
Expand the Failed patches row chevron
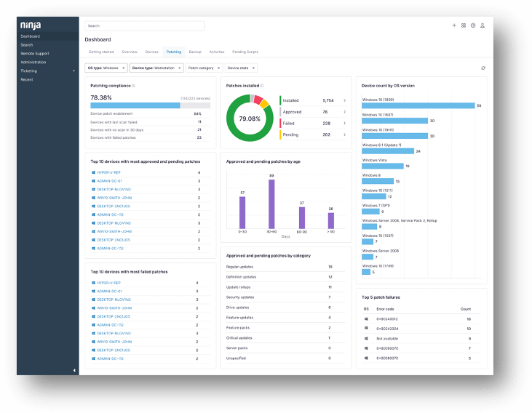[344, 124]
